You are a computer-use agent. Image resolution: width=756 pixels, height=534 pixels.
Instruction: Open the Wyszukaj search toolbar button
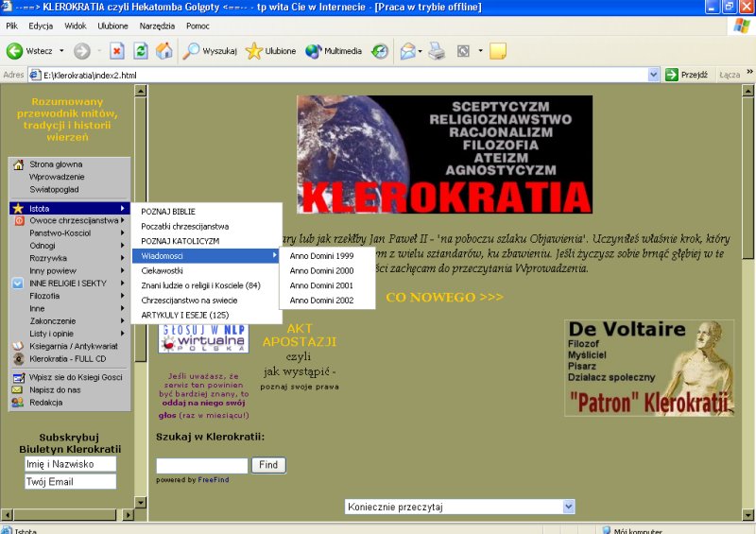[x=210, y=51]
